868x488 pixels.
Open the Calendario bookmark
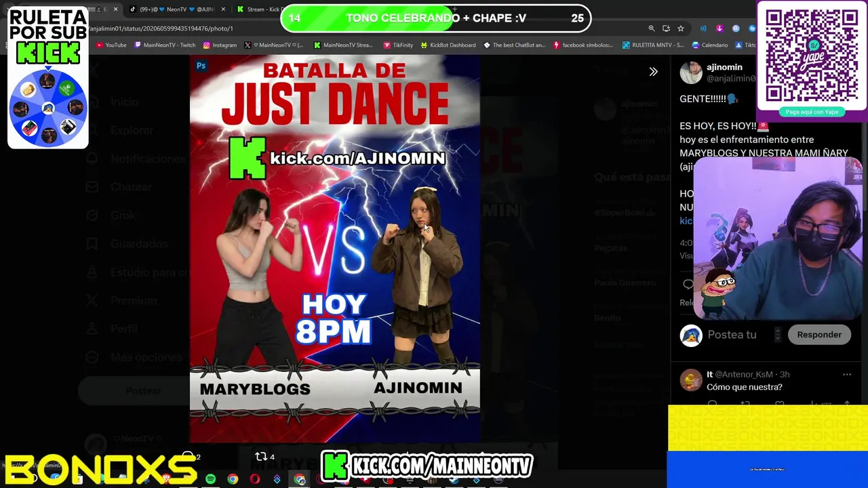click(x=709, y=45)
